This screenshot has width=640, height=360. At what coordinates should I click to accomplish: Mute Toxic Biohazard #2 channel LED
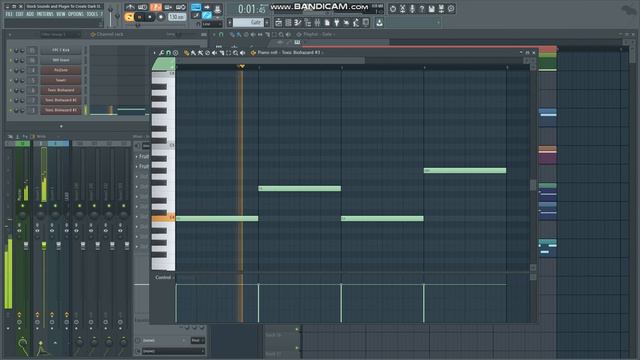pyautogui.click(x=10, y=100)
